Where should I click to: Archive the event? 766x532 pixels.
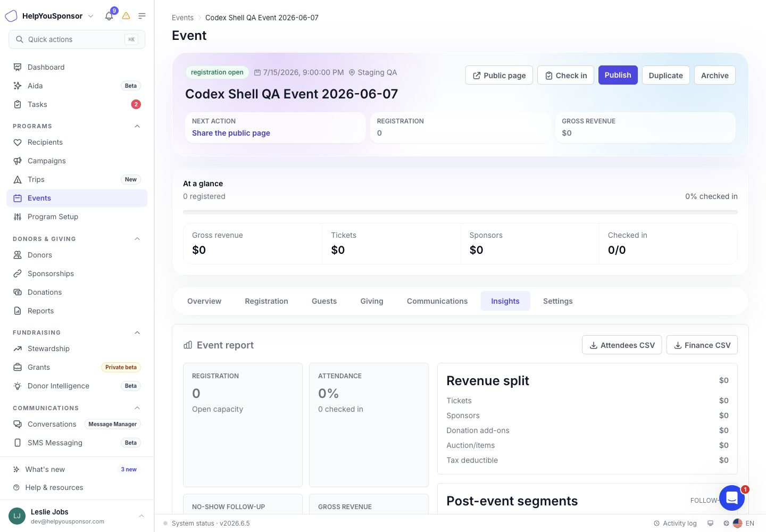pos(715,75)
